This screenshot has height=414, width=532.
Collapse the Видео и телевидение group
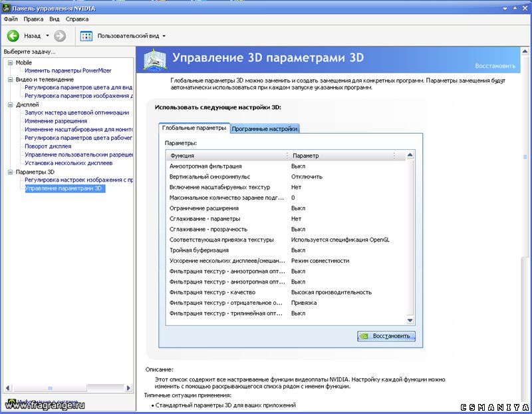coord(10,79)
